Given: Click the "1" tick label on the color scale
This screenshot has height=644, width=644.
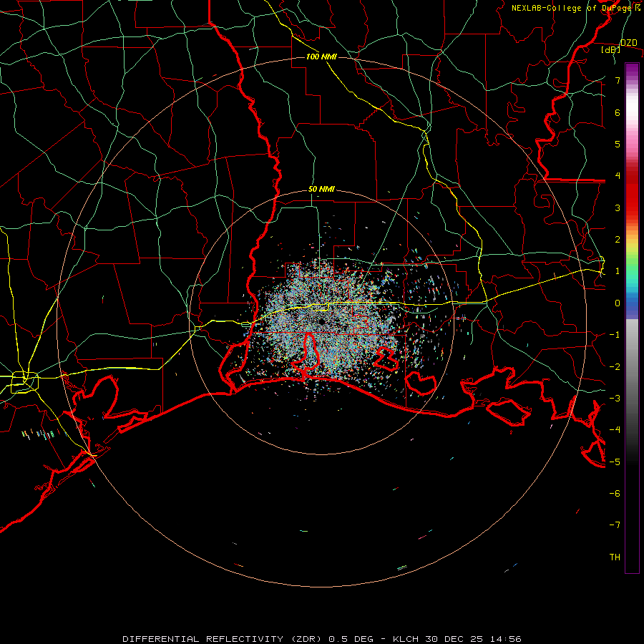Looking at the screenshot, I should tap(618, 271).
